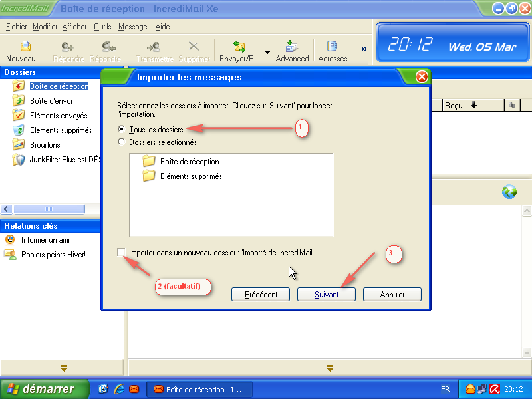Click the IncrediMail clock display panel
532x399 pixels.
(453, 43)
